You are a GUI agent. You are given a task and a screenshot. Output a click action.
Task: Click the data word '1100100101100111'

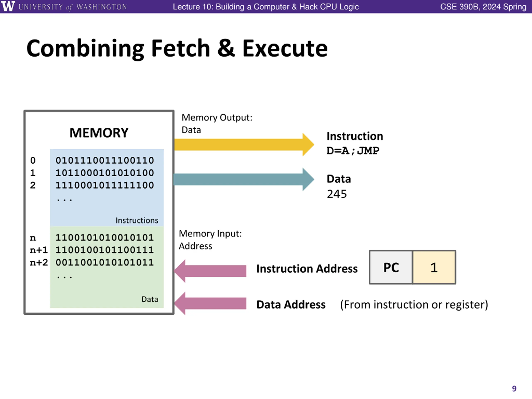(105, 250)
